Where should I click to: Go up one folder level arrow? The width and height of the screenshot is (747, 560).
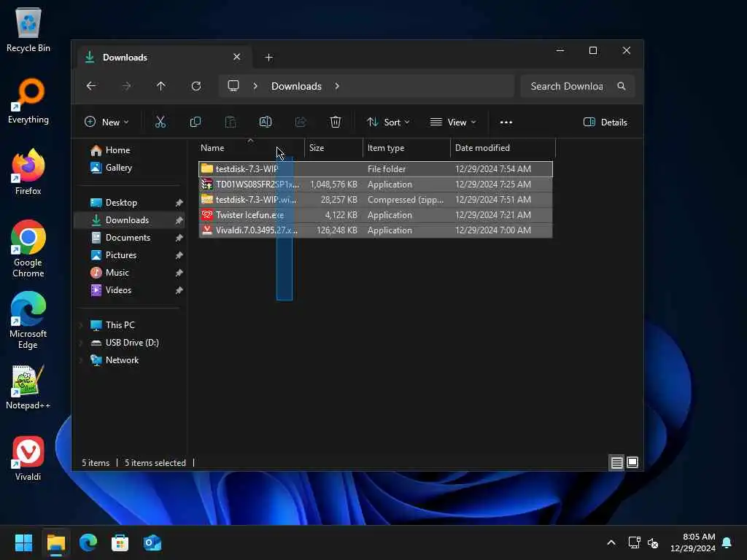tap(161, 86)
